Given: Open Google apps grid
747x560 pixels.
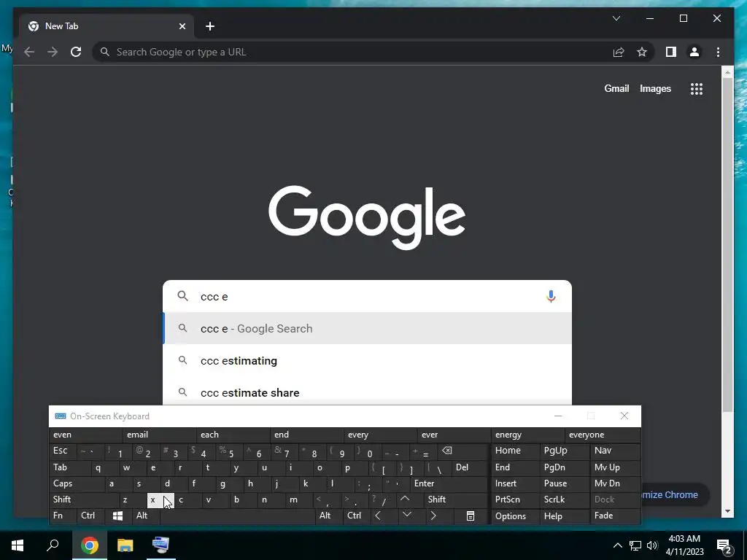Looking at the screenshot, I should pyautogui.click(x=697, y=88).
